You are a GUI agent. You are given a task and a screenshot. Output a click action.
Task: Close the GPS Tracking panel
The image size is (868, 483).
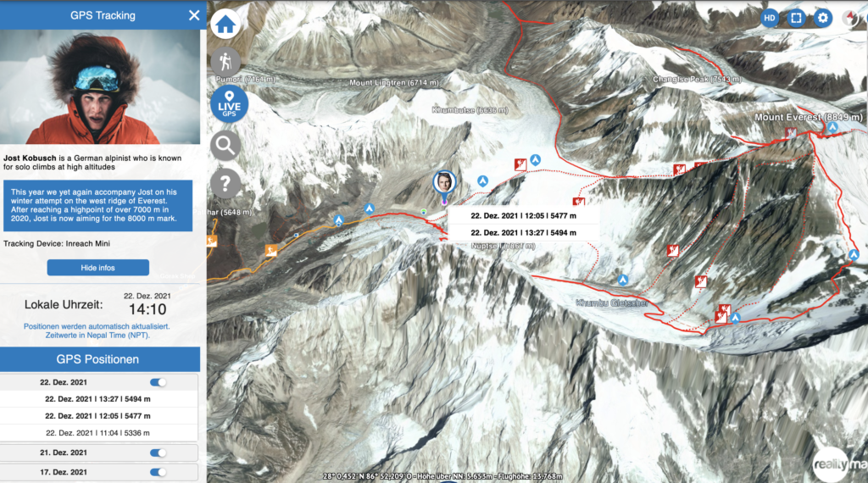point(194,15)
